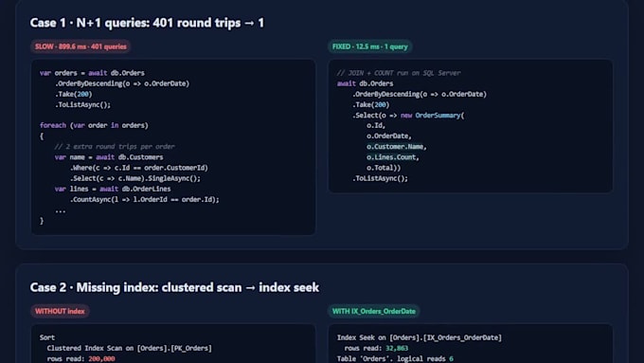Click the comment "// JOIN + COUNT run on SQL Server"

pyautogui.click(x=399, y=73)
